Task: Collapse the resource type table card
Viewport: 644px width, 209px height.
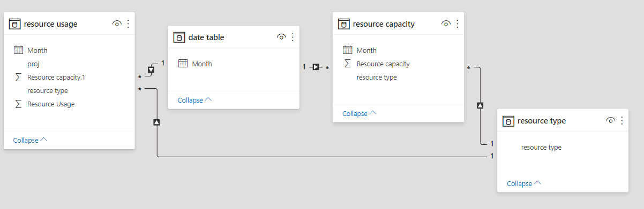Action: 524,183
